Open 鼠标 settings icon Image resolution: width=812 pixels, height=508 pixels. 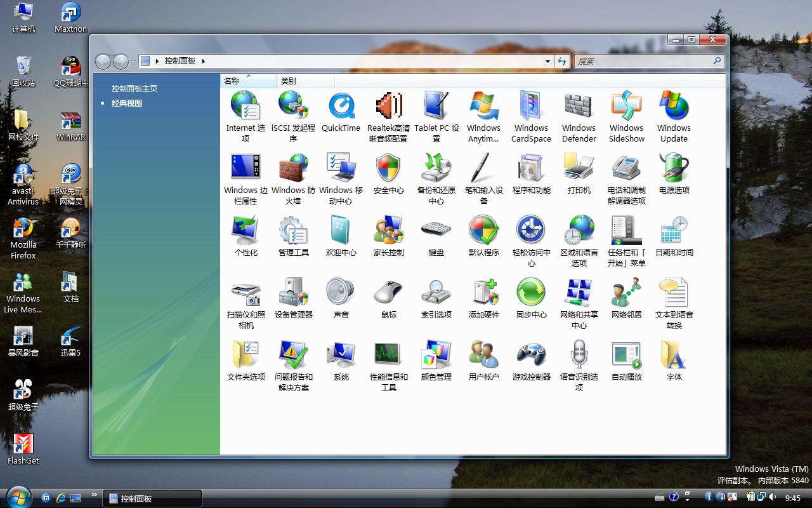click(x=388, y=298)
